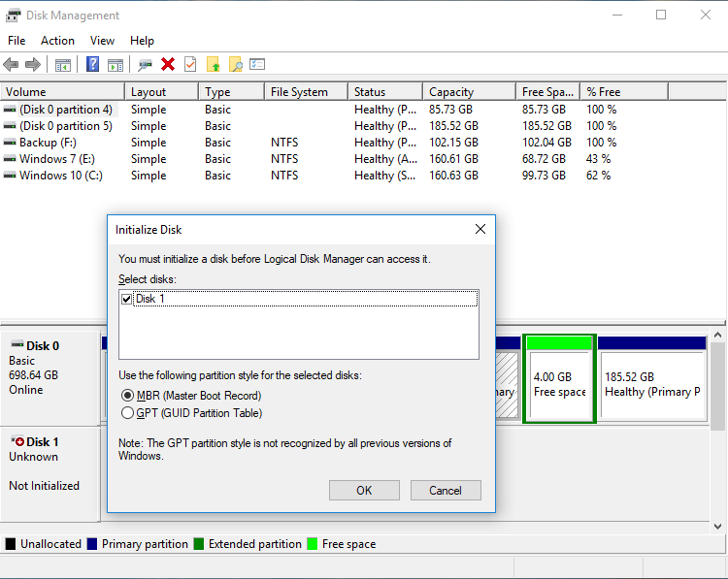Open the View menu
Viewport: 728px width, 579px height.
tap(102, 41)
